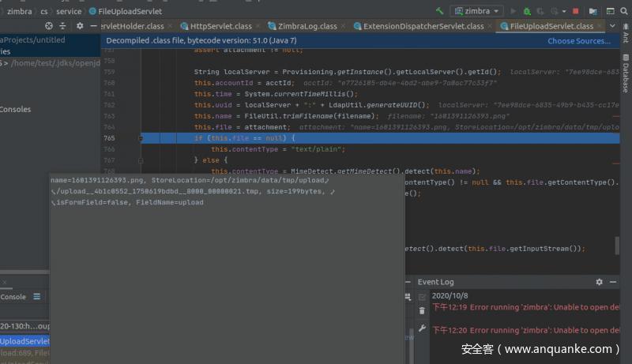Click the disabled Run play icon
This screenshot has height=364, width=632.
click(x=513, y=11)
